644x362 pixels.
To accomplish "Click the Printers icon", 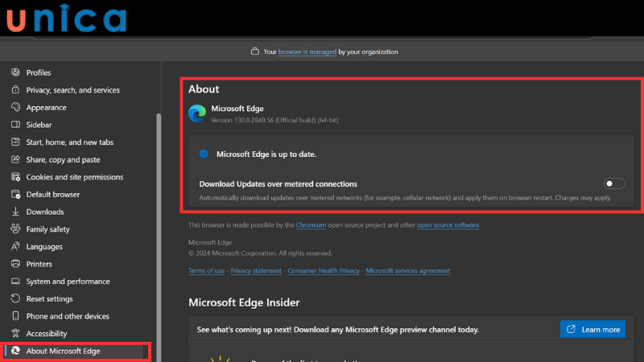I will click(x=15, y=264).
